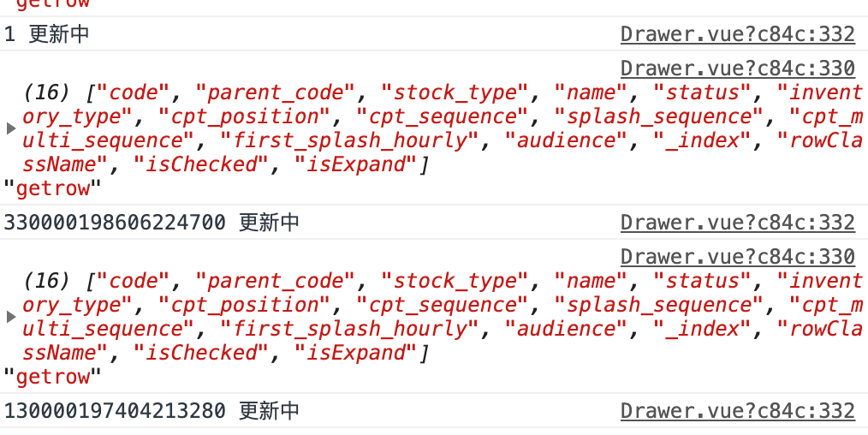Click "getrow" string above 130000197404213280 line

tap(52, 377)
